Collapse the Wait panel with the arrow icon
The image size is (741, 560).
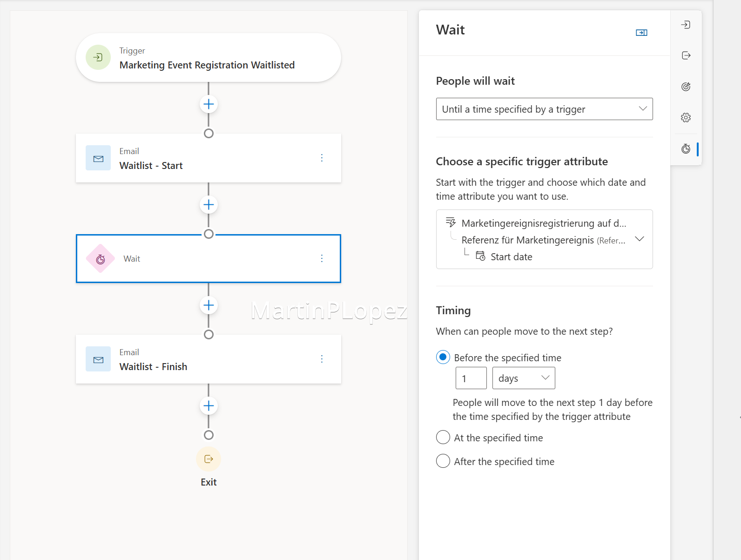(x=641, y=33)
